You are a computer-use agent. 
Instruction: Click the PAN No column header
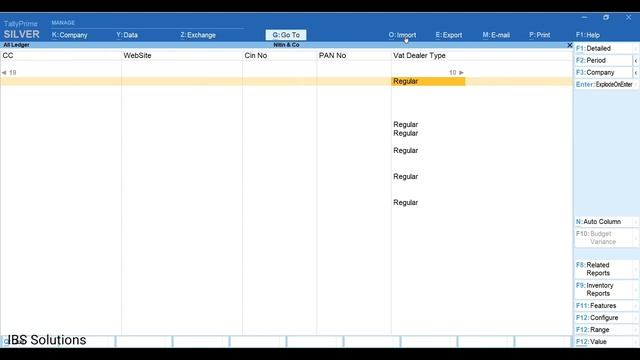point(332,56)
